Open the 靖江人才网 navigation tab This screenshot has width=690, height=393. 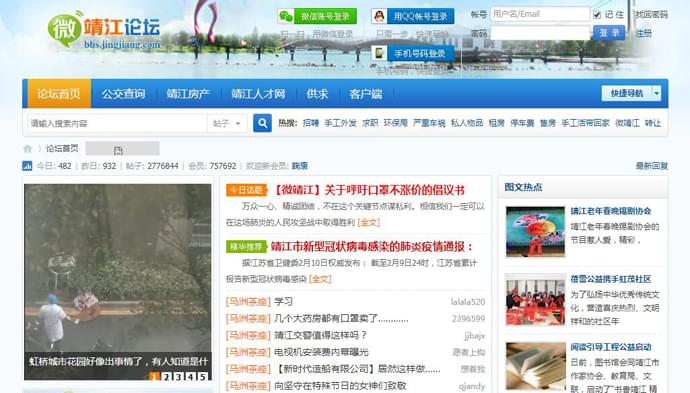258,94
